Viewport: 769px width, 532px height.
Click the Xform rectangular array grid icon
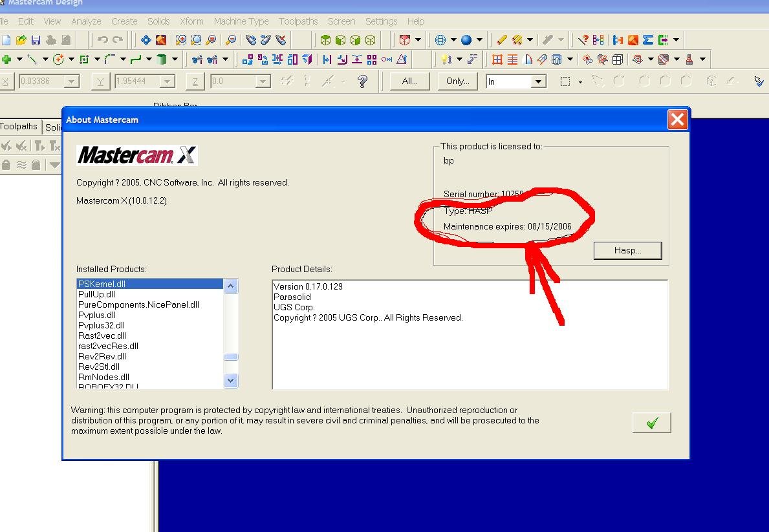(372, 59)
